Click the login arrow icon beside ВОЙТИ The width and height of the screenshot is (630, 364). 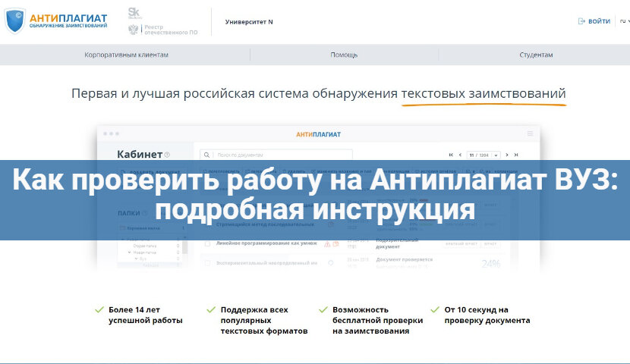point(581,21)
